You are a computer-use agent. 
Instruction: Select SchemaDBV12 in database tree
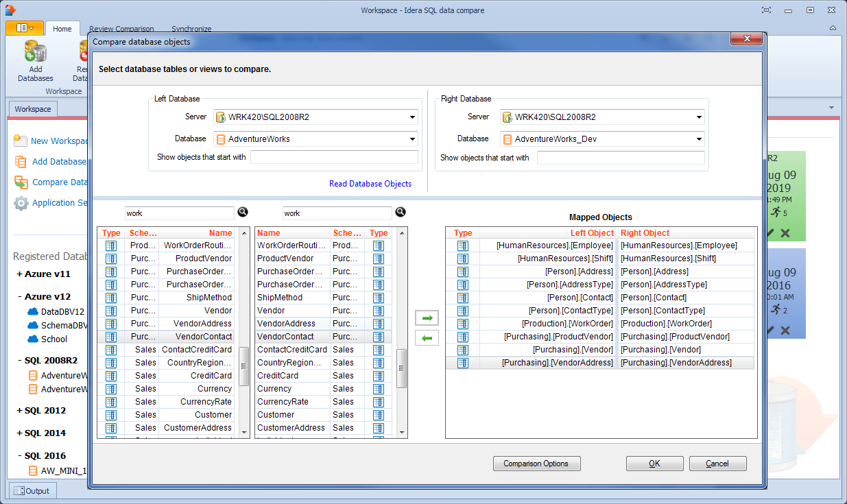point(64,326)
